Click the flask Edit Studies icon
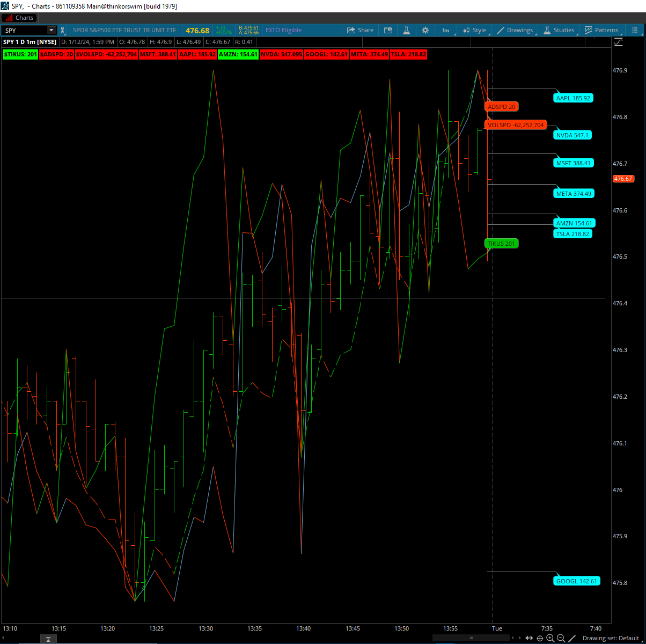 click(x=406, y=31)
